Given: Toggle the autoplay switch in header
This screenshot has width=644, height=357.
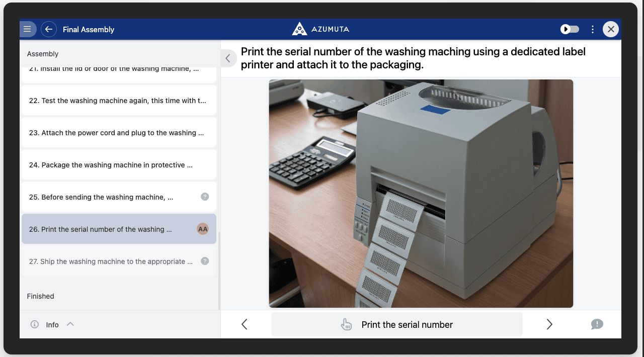Looking at the screenshot, I should click(x=570, y=29).
